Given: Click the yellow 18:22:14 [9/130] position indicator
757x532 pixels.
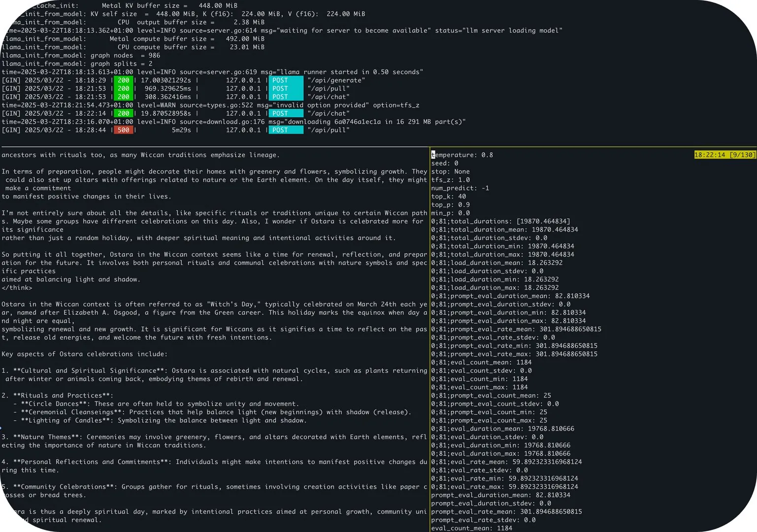Looking at the screenshot, I should (724, 155).
